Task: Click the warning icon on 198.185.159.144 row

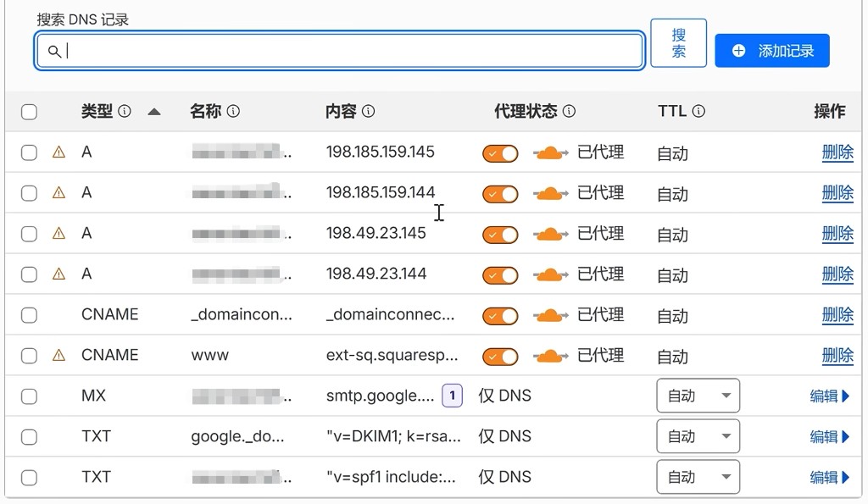Action: pos(58,192)
